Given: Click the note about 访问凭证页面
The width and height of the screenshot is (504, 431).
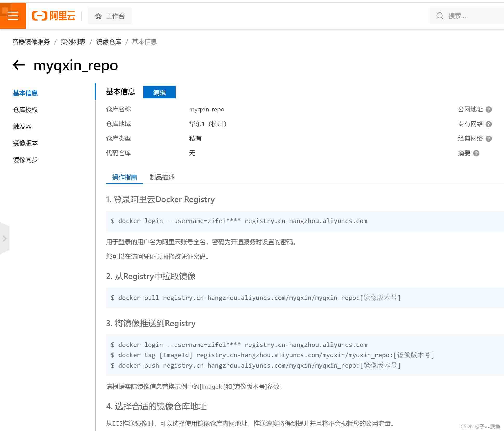Looking at the screenshot, I should click(x=158, y=257).
